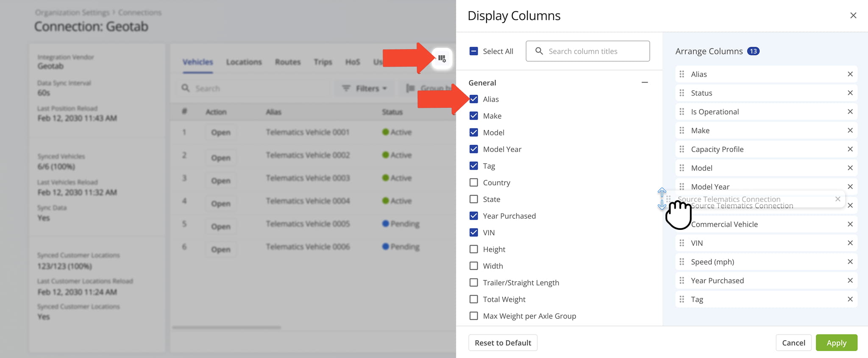Remove the VIN column using X
The width and height of the screenshot is (868, 358).
tap(850, 243)
